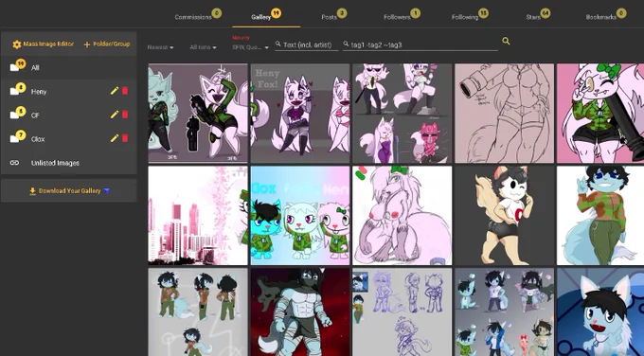
Task: Click the Mass Image Editor label
Action: point(48,44)
